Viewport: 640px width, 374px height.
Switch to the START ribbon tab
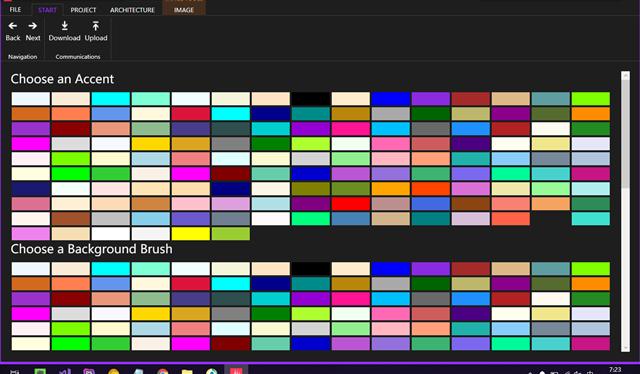tap(47, 10)
